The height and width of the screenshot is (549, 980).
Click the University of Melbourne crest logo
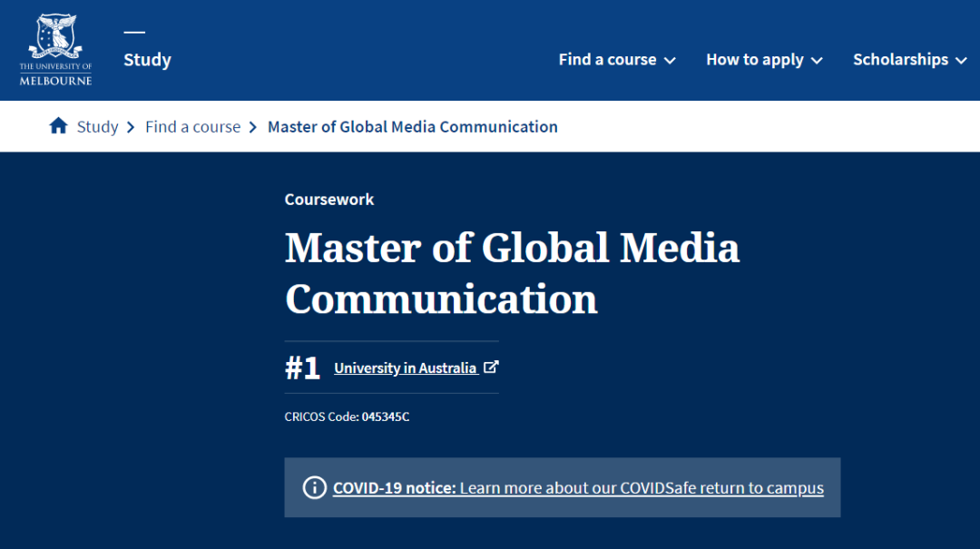[x=55, y=49]
